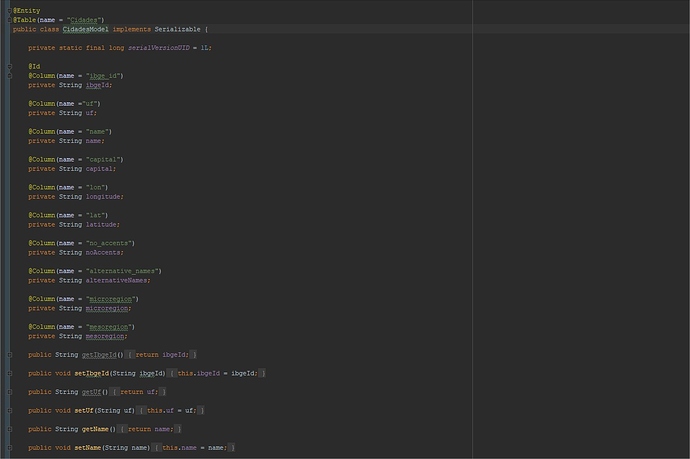The width and height of the screenshot is (690, 459).
Task: Click the "alternative_names" column string
Action: pyautogui.click(x=122, y=271)
